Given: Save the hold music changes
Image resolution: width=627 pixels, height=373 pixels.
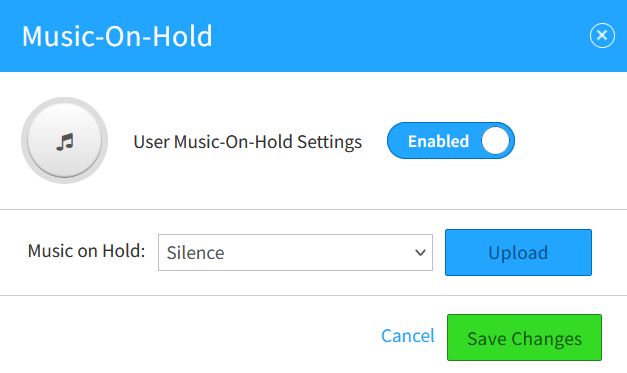Looking at the screenshot, I should click(524, 337).
